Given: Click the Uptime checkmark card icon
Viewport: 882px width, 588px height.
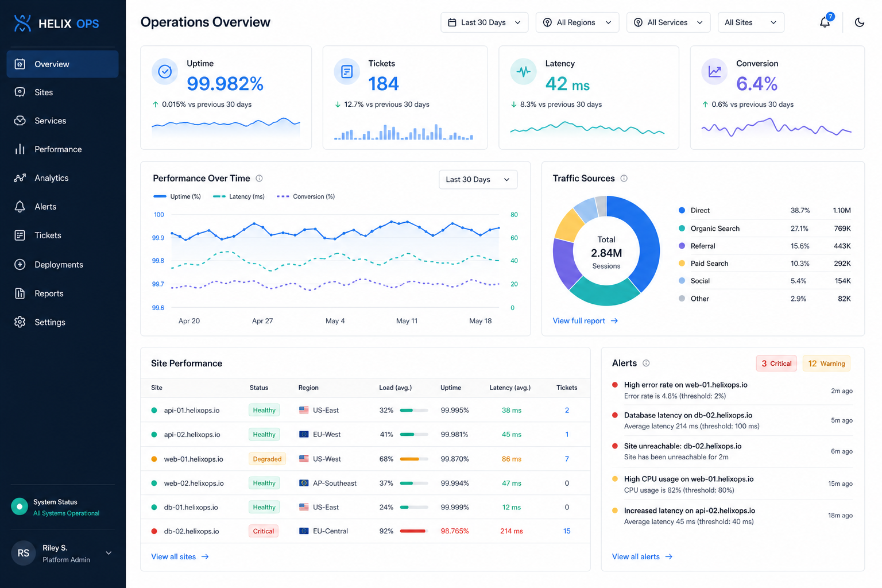Looking at the screenshot, I should (x=165, y=72).
